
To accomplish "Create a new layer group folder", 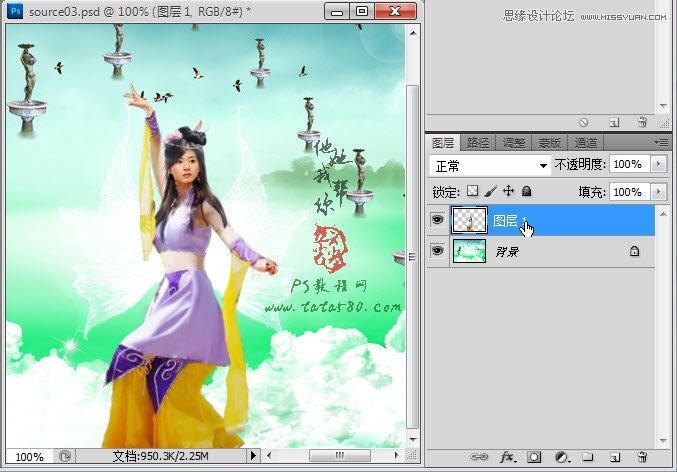I will (588, 456).
